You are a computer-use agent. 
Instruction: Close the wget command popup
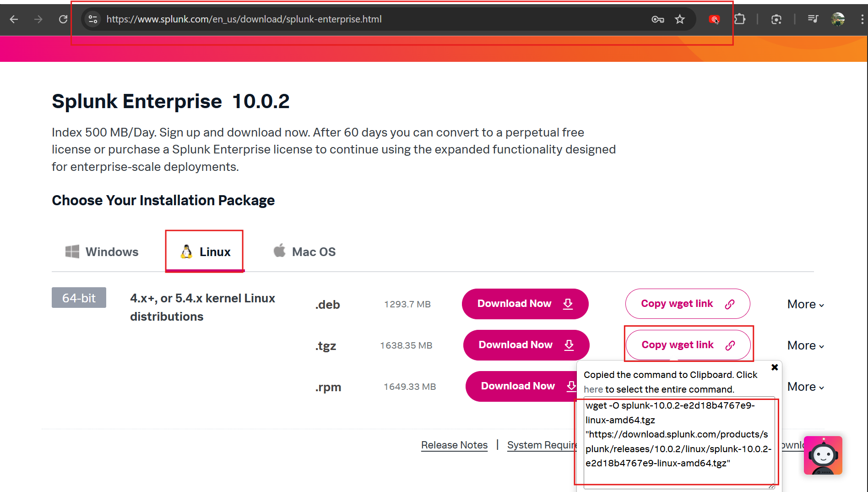click(775, 367)
